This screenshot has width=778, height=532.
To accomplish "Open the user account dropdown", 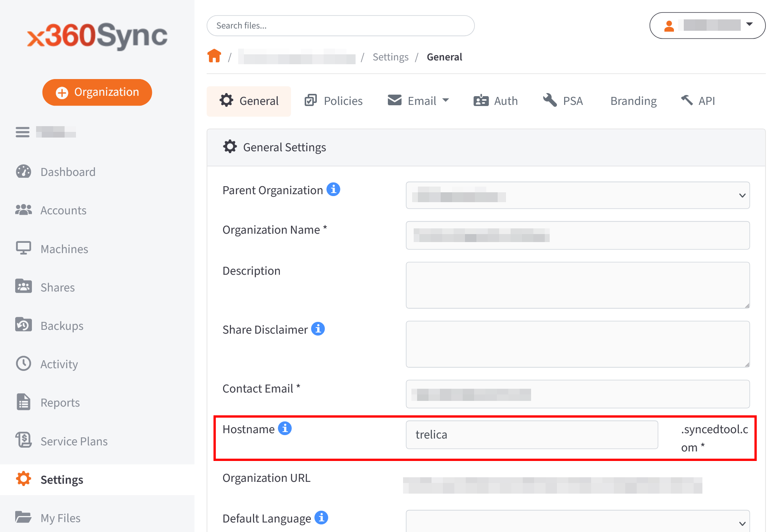I will pos(707,25).
